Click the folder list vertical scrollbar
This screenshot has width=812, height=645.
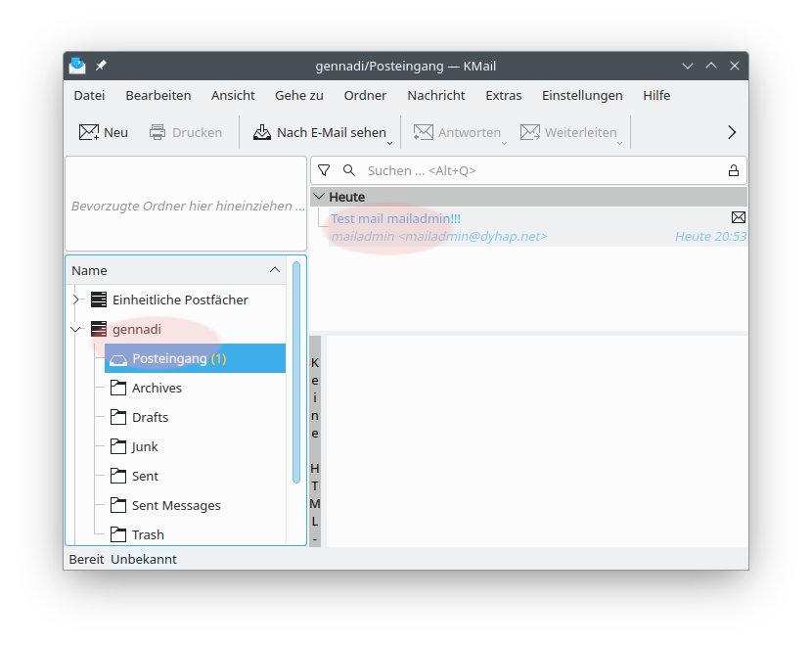click(x=296, y=372)
